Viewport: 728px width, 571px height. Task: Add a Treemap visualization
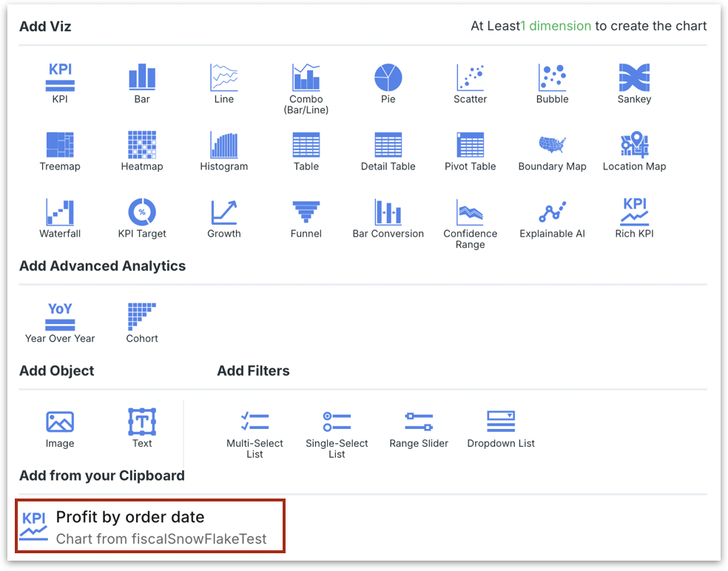click(60, 145)
